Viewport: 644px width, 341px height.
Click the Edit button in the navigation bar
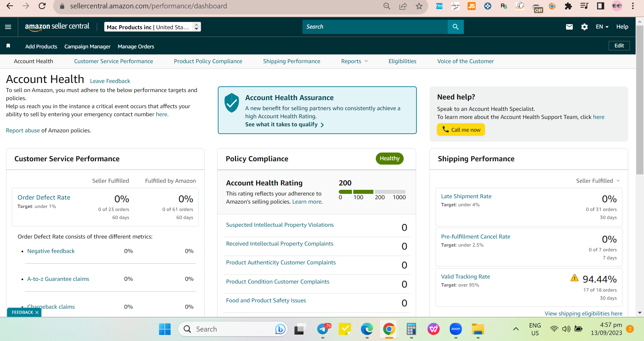(619, 46)
